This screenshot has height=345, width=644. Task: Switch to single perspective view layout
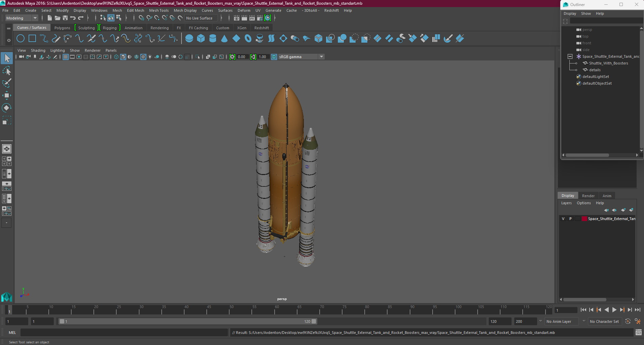[7, 148]
